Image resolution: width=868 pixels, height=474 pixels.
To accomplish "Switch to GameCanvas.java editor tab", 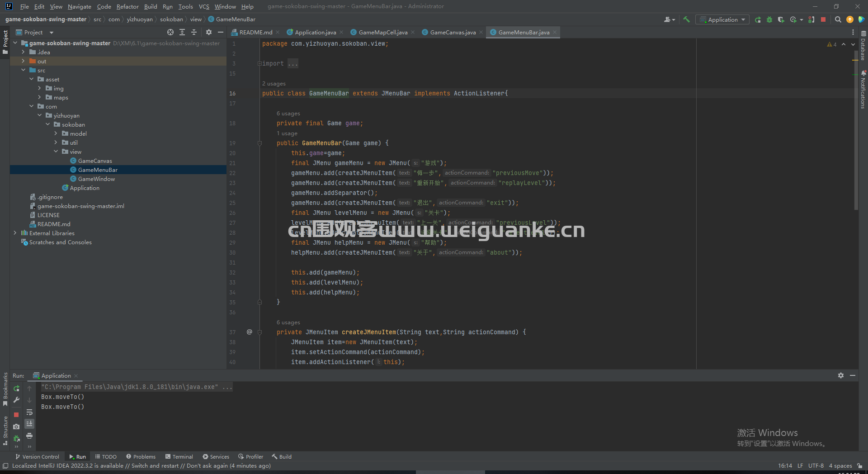I will (x=453, y=32).
